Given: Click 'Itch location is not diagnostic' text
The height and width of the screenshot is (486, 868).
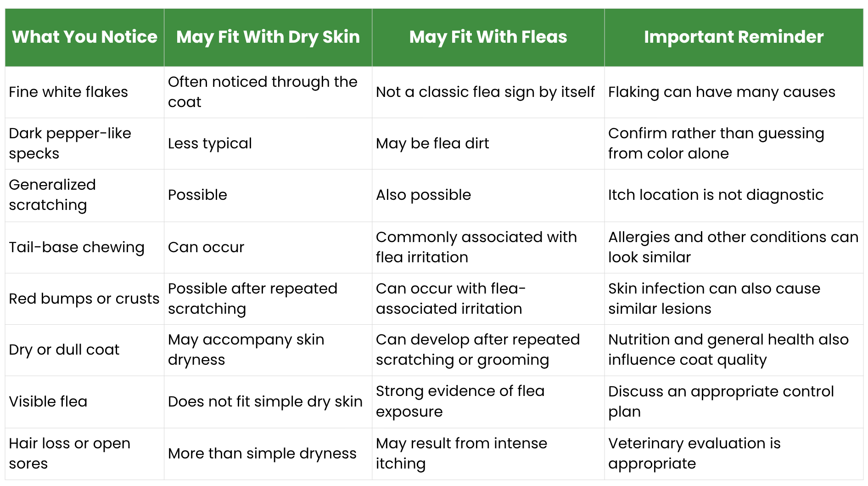Looking at the screenshot, I should pos(716,195).
